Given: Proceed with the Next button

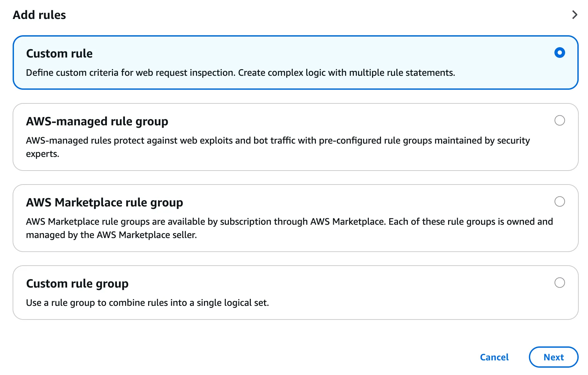Looking at the screenshot, I should [553, 357].
